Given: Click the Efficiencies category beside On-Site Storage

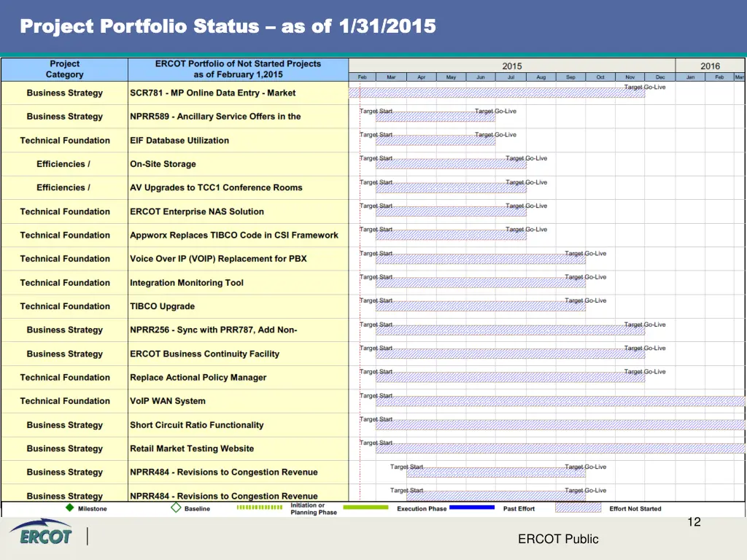Looking at the screenshot, I should pos(63,164).
